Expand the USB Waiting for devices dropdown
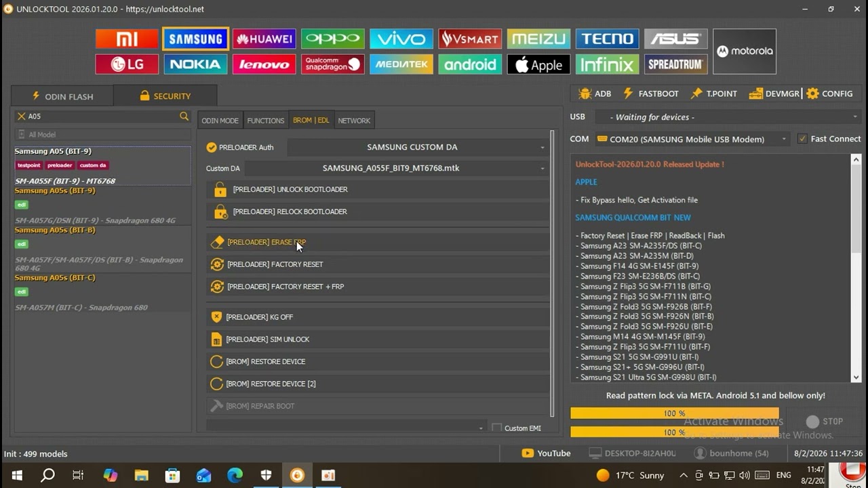868x488 pixels. pos(728,117)
